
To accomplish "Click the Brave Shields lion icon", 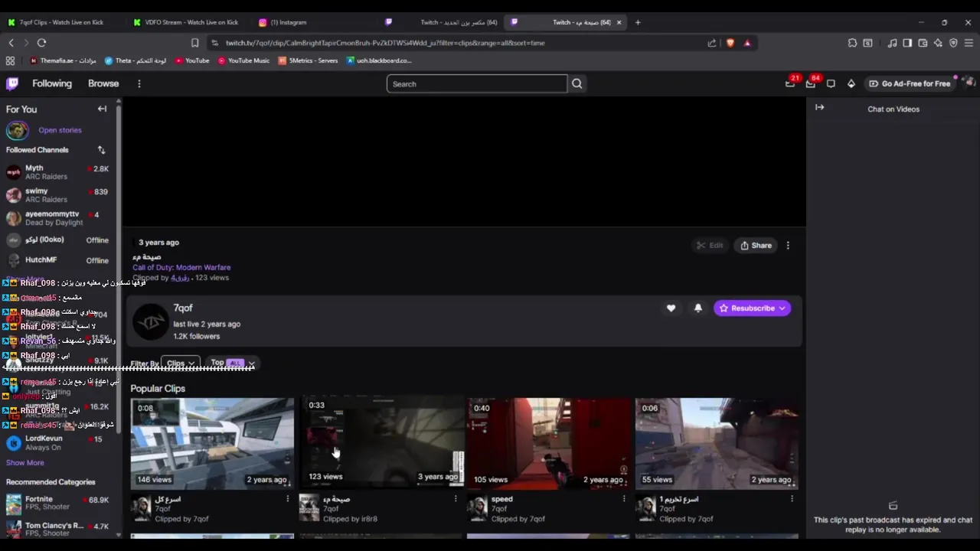I will coord(730,43).
